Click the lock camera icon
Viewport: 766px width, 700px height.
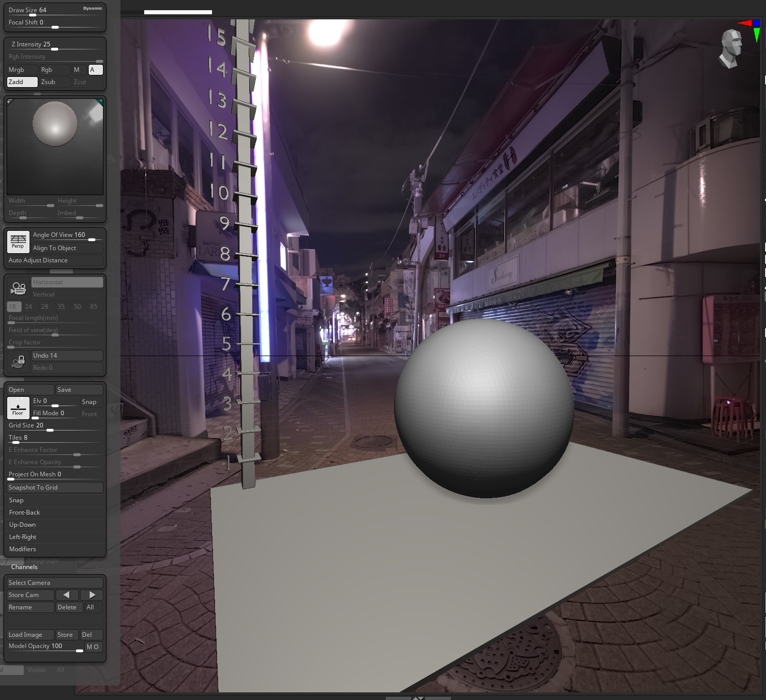18,362
